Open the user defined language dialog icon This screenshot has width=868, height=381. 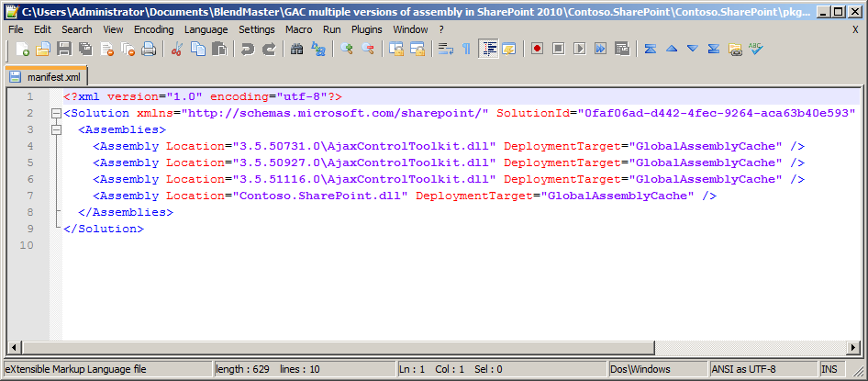[508, 50]
